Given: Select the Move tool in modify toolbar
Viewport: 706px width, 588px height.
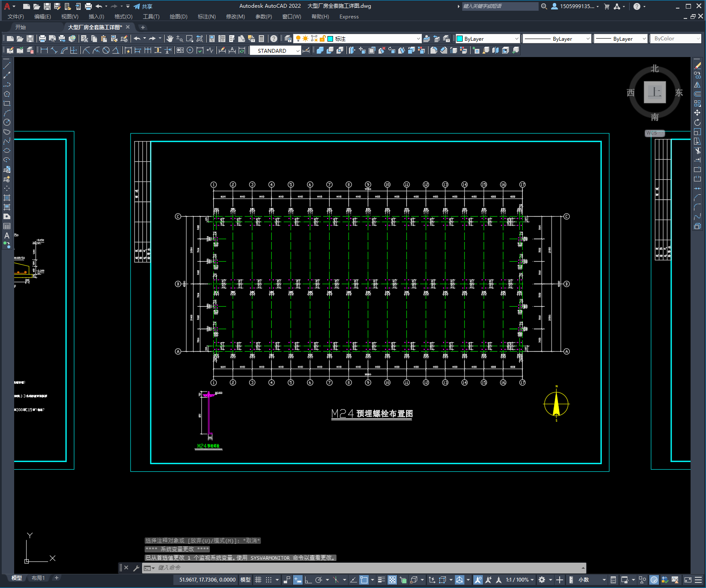Looking at the screenshot, I should 697,113.
